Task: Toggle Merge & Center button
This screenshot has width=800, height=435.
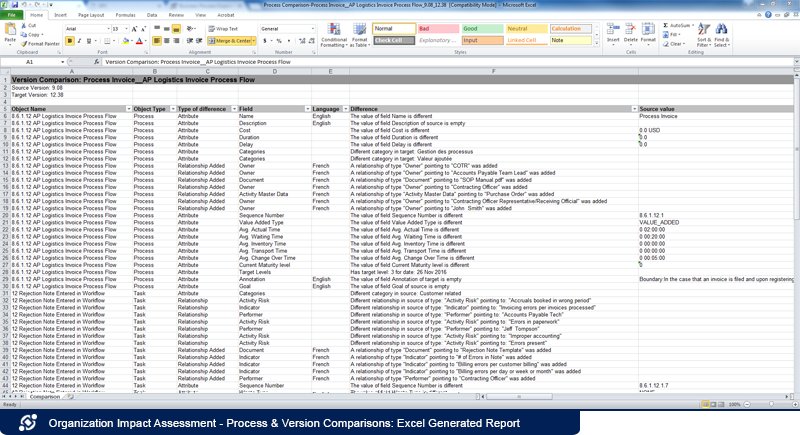Action: [234, 41]
